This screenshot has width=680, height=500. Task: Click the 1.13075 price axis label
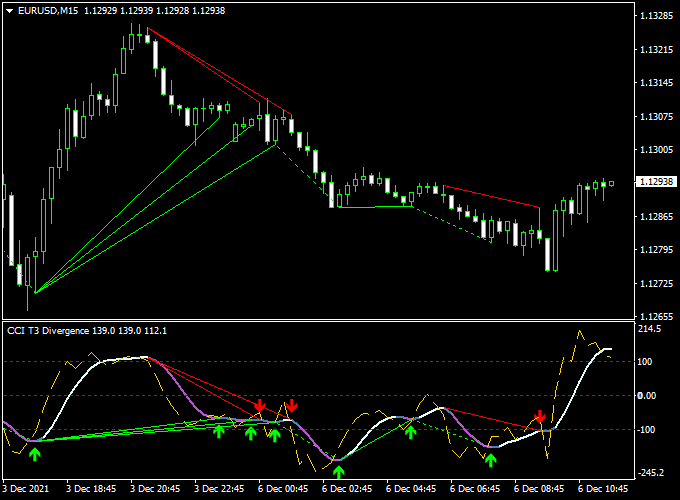click(656, 116)
